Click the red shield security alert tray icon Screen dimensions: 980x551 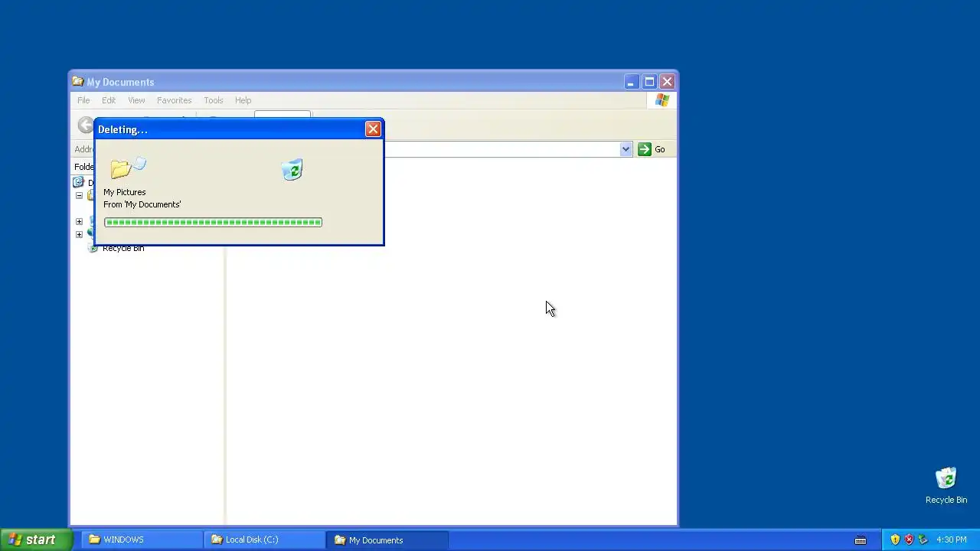click(x=909, y=540)
